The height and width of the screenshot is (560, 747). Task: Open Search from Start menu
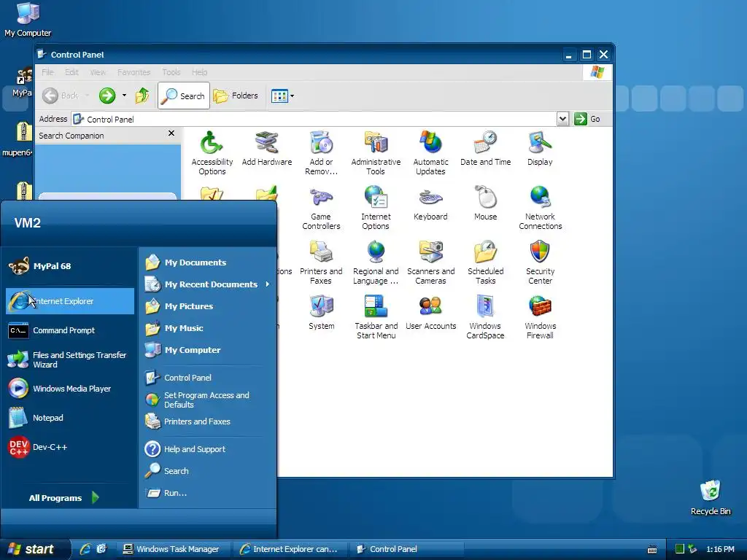pos(208,471)
